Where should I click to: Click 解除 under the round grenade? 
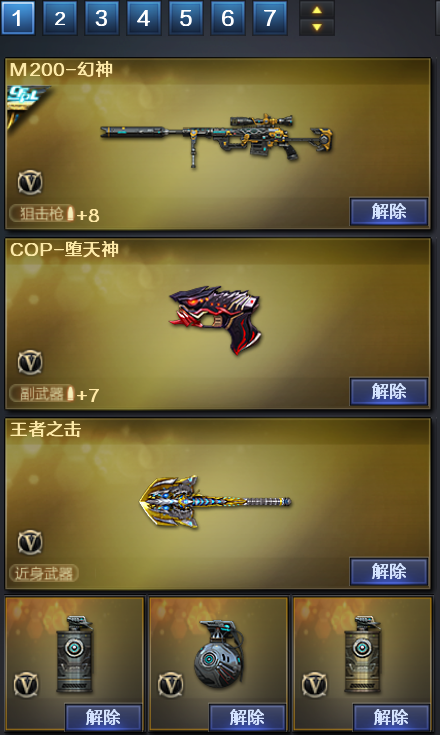247,717
